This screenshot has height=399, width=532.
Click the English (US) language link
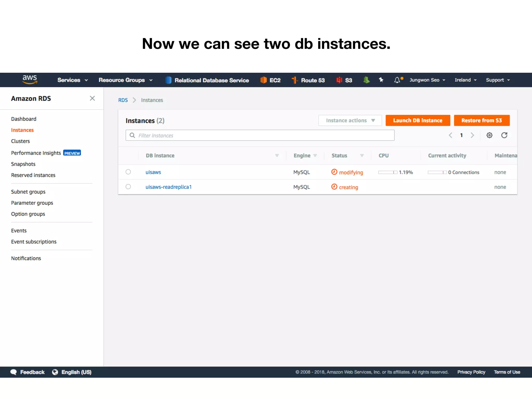(x=76, y=372)
